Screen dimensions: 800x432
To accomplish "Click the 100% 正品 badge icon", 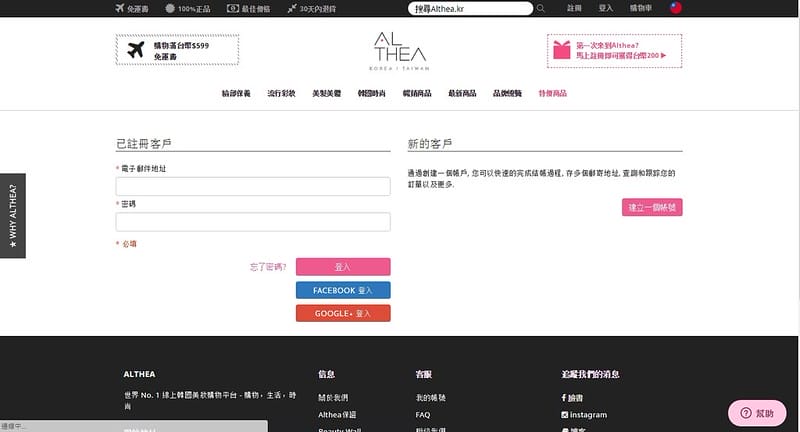I will coord(170,8).
